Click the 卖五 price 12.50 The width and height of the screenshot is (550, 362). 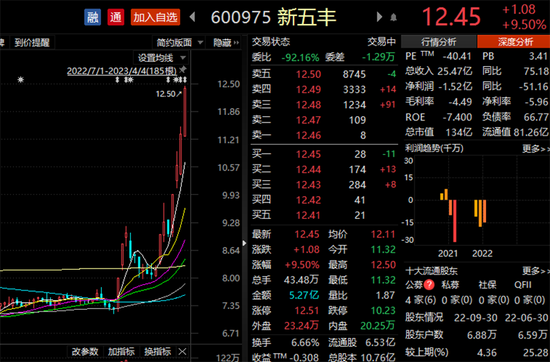click(x=308, y=74)
